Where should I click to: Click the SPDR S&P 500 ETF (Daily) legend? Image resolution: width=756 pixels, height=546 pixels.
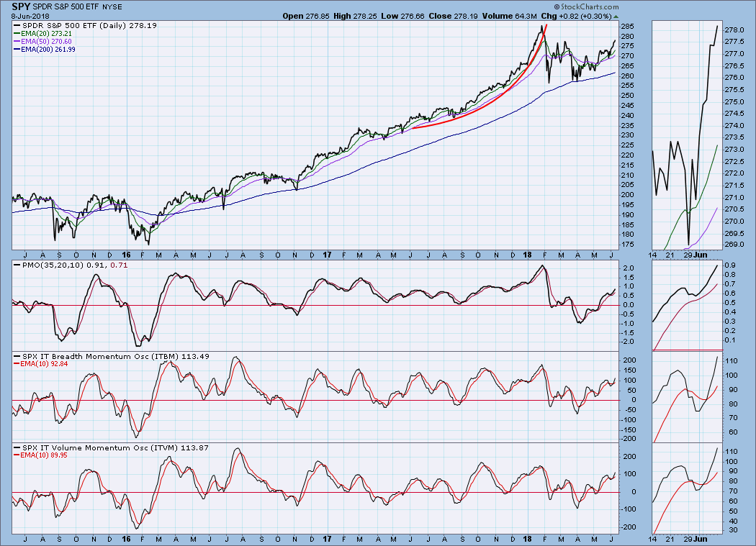point(86,26)
